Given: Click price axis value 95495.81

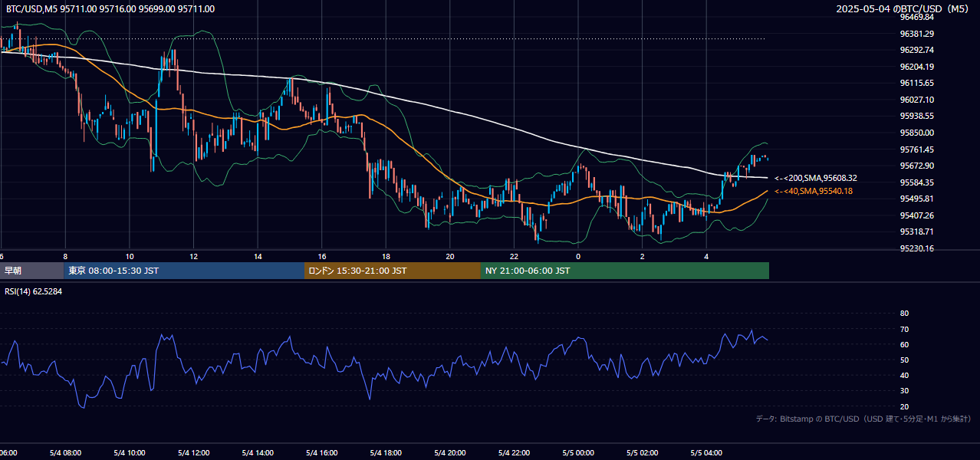Looking at the screenshot, I should pos(917,199).
